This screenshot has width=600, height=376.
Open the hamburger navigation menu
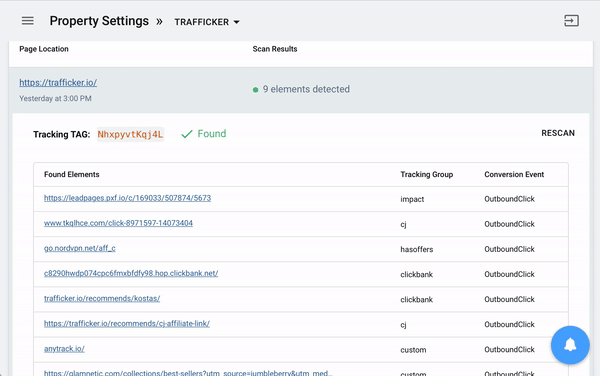(28, 21)
